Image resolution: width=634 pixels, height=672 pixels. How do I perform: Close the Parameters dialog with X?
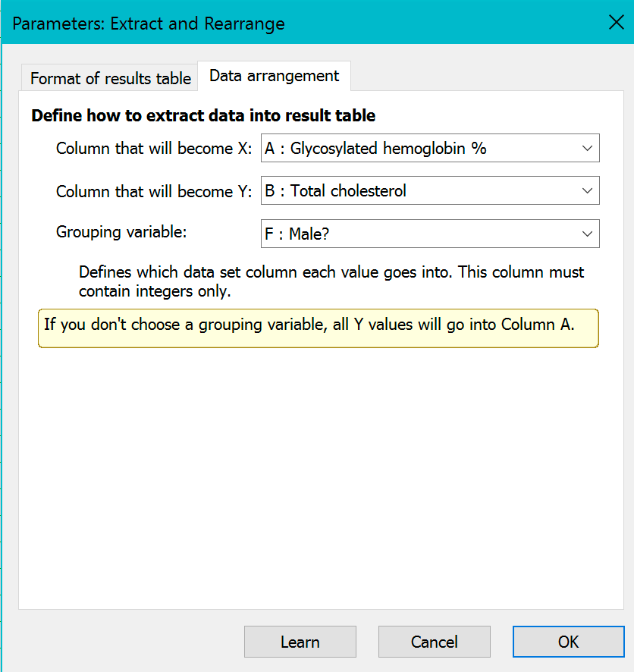click(x=616, y=22)
